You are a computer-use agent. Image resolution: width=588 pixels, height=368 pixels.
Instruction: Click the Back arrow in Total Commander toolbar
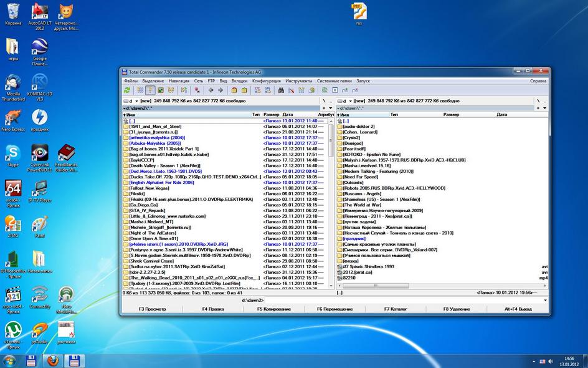tap(211, 90)
